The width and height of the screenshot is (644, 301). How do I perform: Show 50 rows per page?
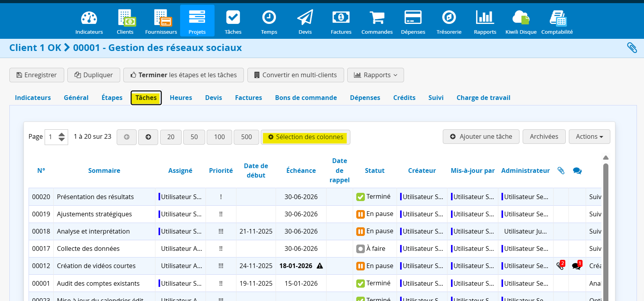pos(194,137)
